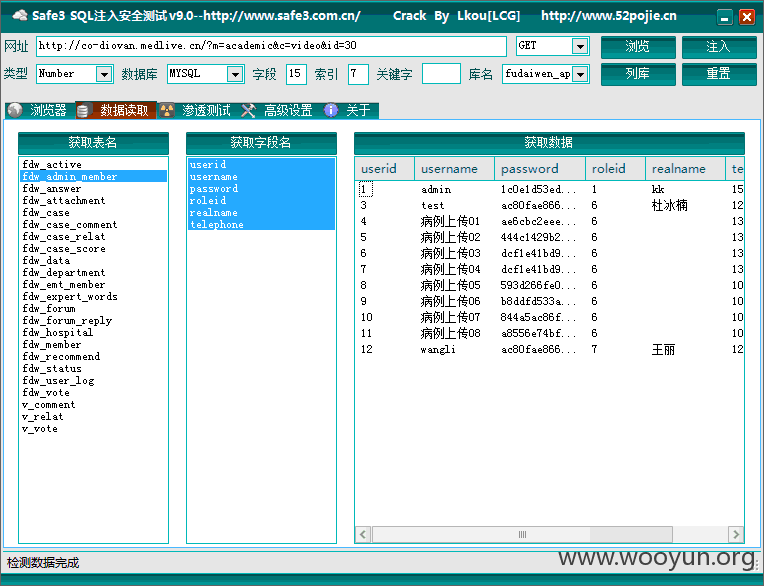Click the globe icon on the 浏览器 tab

click(x=15, y=110)
